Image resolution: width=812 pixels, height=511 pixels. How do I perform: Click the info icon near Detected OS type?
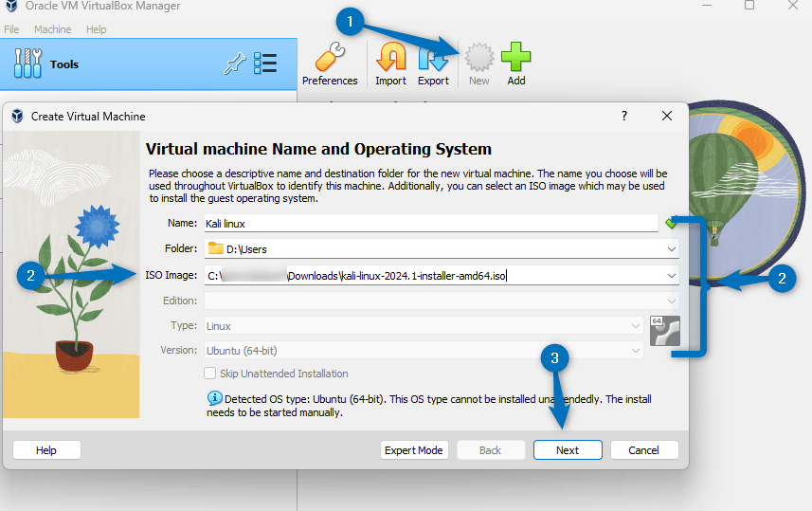point(214,398)
